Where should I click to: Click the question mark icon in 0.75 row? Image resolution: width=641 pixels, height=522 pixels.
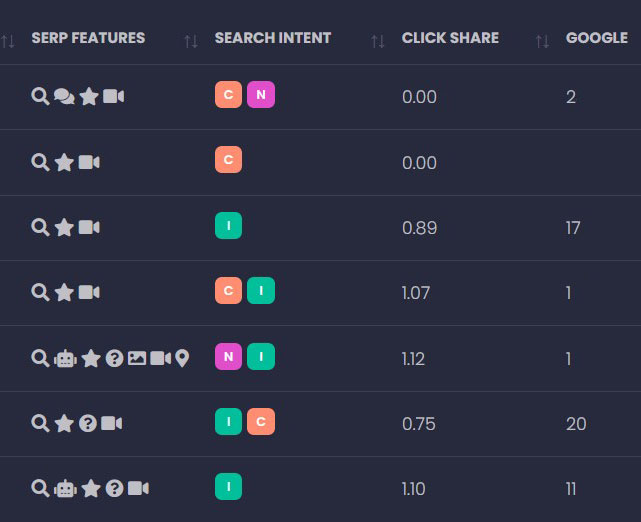tap(88, 424)
